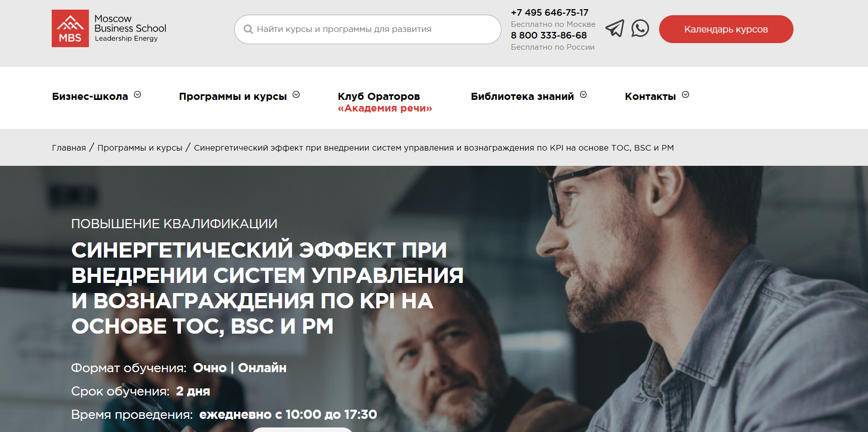Open the Клуб Ораторов menu item
868x432 pixels.
tap(379, 96)
